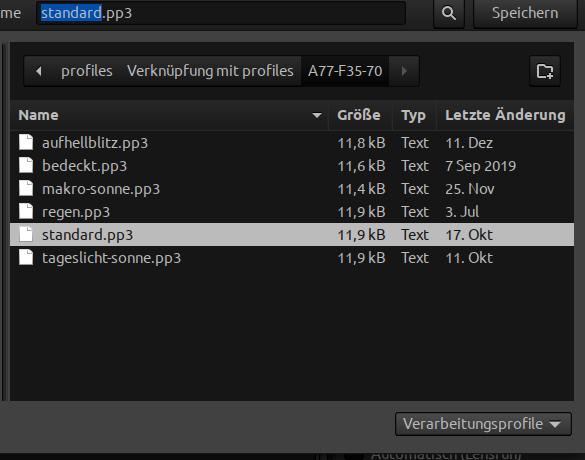Click the makro-sonne.pp3 file icon
The height and width of the screenshot is (460, 585).
26,188
